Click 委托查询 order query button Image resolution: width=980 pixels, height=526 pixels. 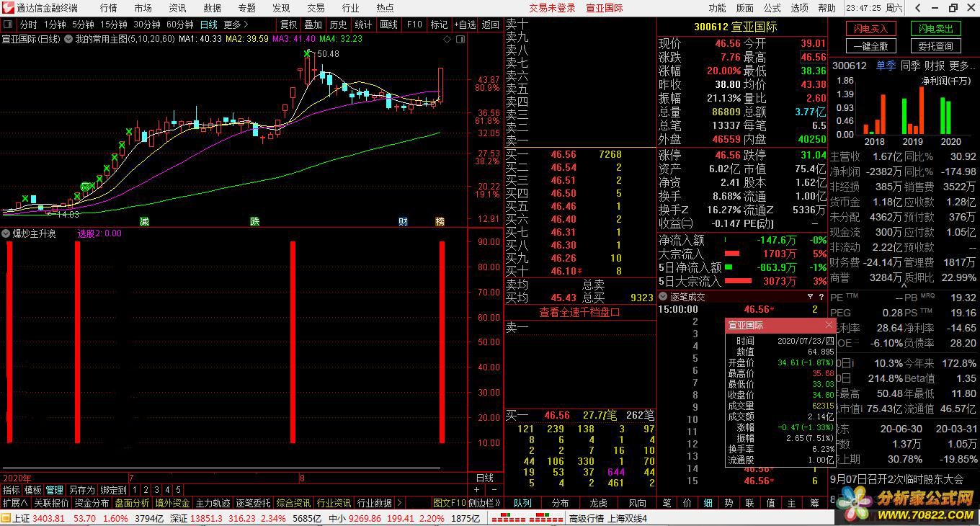(935, 46)
